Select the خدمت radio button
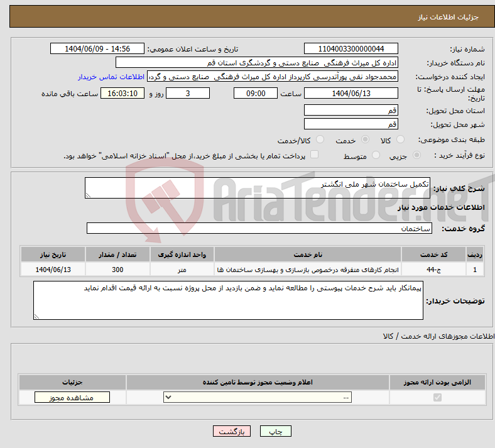The width and height of the screenshot is (495, 448). [x=365, y=139]
